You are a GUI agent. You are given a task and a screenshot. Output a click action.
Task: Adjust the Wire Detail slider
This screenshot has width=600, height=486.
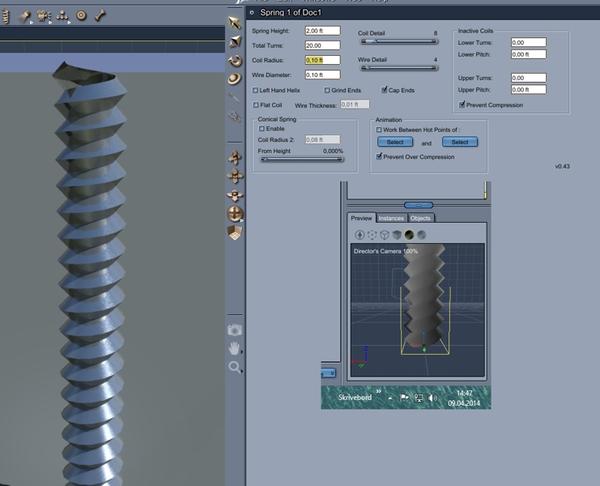pos(398,68)
